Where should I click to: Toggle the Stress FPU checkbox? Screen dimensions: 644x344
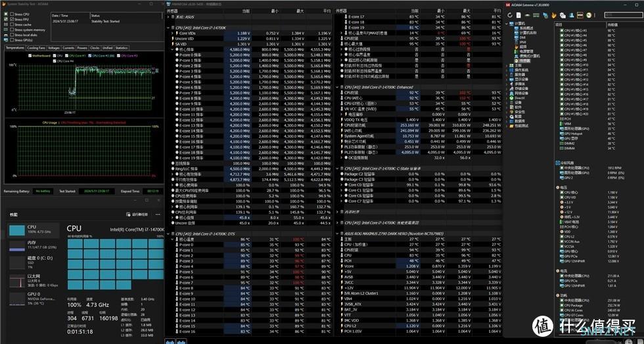click(12, 19)
